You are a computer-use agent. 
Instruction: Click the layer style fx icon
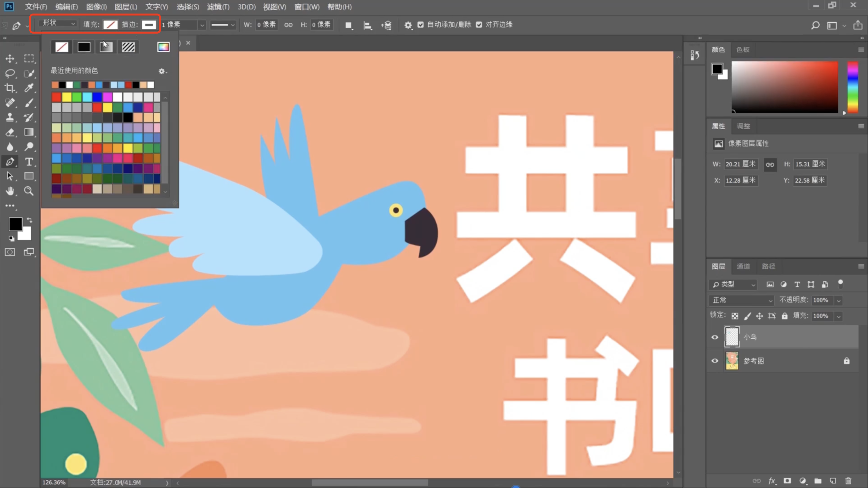pyautogui.click(x=772, y=481)
